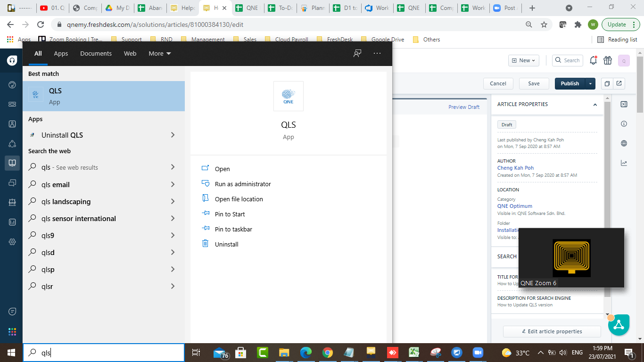Screen dimensions: 644x362
Task: Click Run as administrator option
Action: tap(243, 184)
